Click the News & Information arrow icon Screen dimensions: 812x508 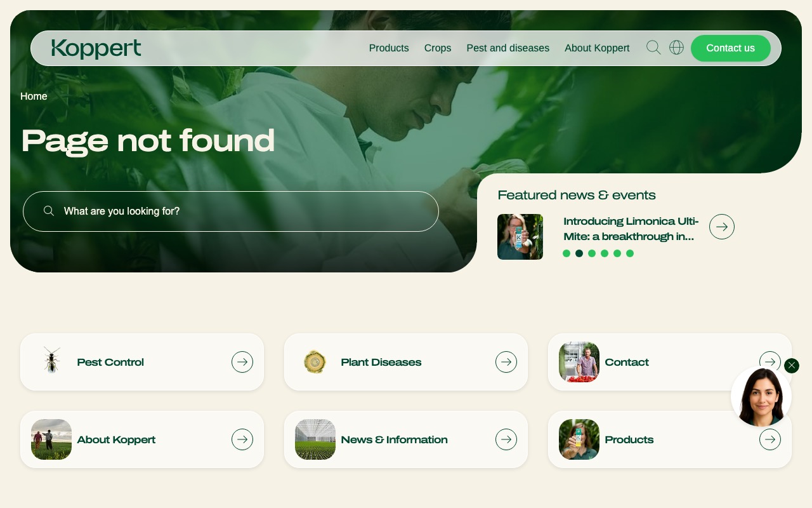(506, 439)
